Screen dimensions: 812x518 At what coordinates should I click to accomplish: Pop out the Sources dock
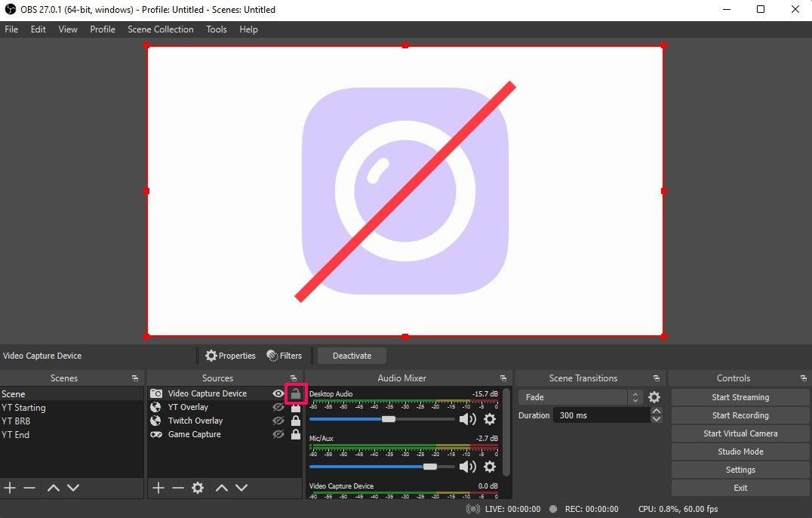(294, 378)
